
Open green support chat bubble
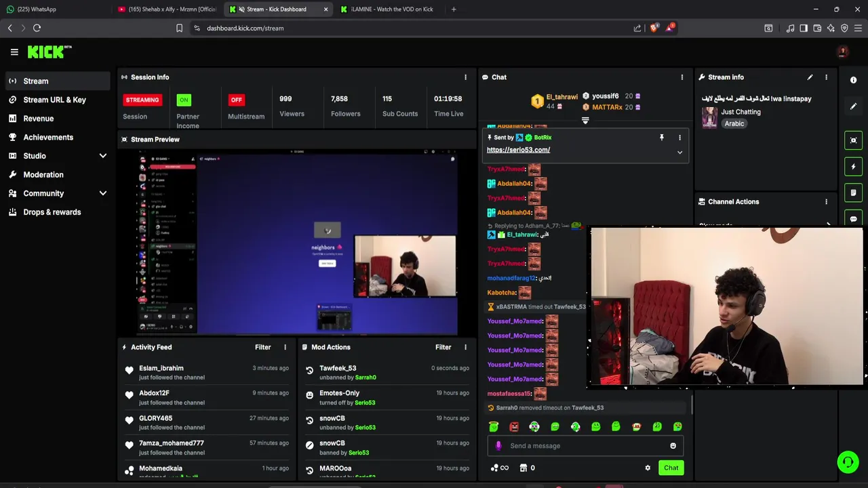click(847, 462)
